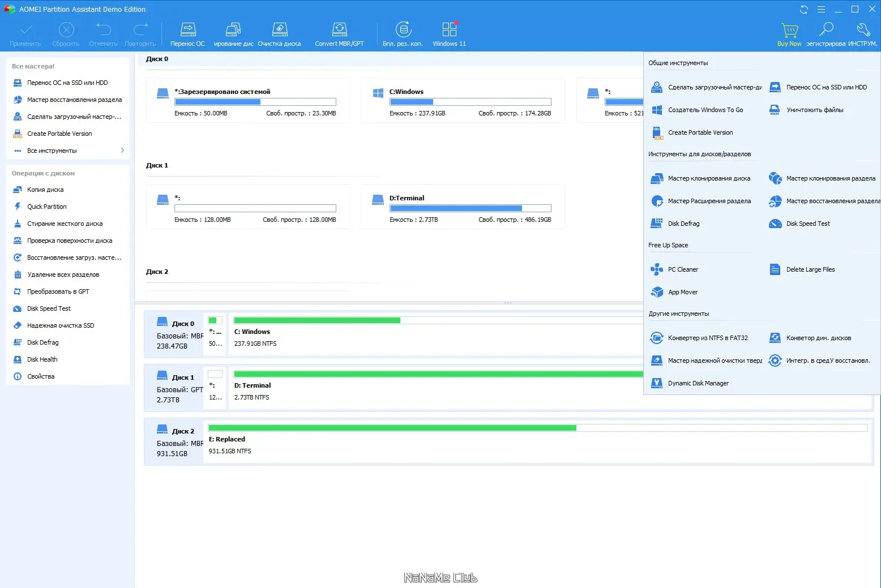Click the refresh icon in the title bar
Screen dimensions: 881x588
click(x=804, y=9)
